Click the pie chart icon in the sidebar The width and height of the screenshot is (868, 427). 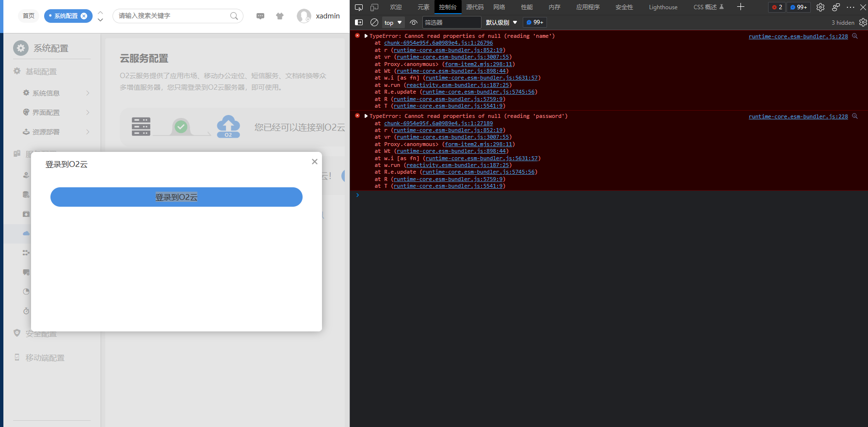26,292
